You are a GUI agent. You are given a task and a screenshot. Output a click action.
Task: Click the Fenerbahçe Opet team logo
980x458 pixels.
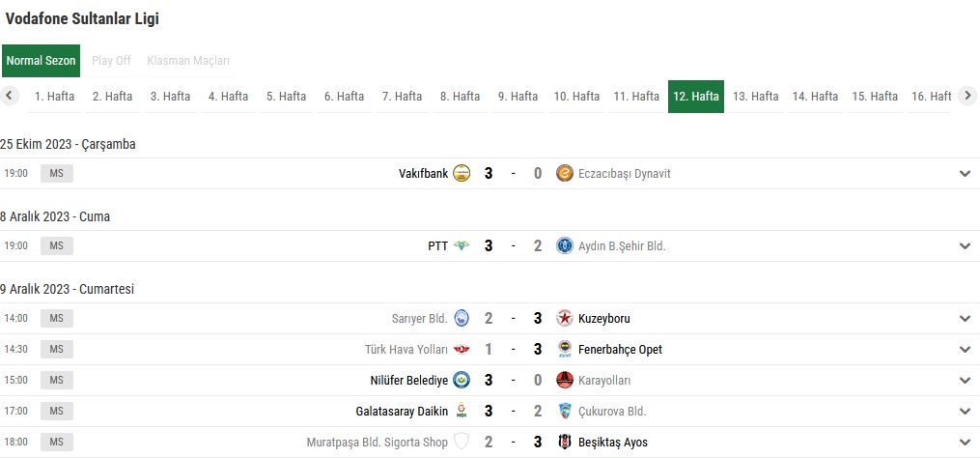(565, 349)
